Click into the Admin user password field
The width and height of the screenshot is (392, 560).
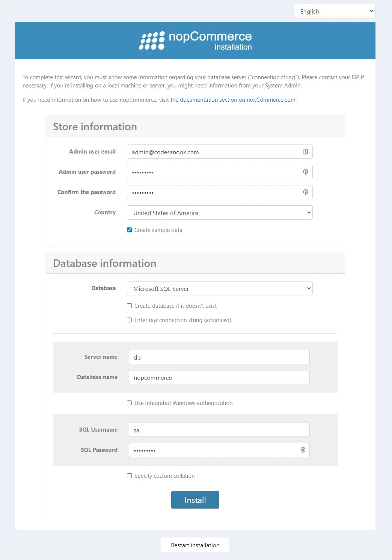pos(220,172)
